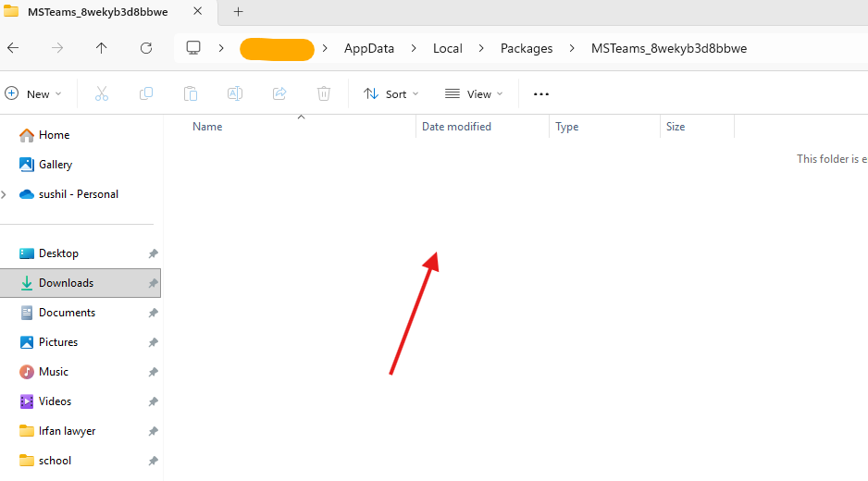Jump to AppData in the address bar
Screen dimensions: 868x481
[x=368, y=48]
